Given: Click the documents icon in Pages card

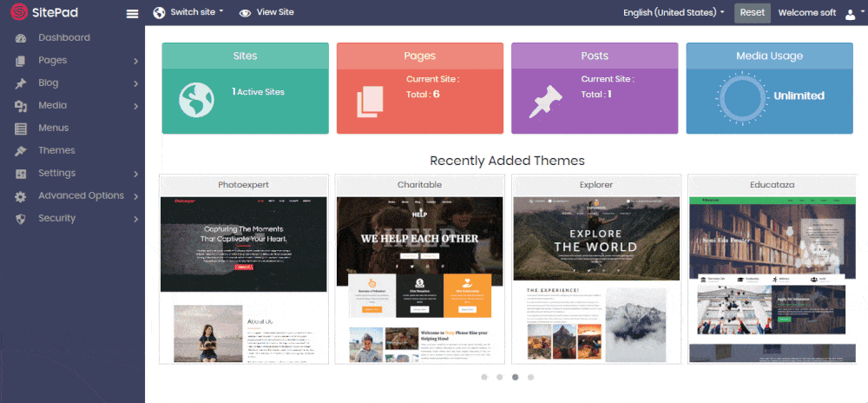Looking at the screenshot, I should point(370,102).
